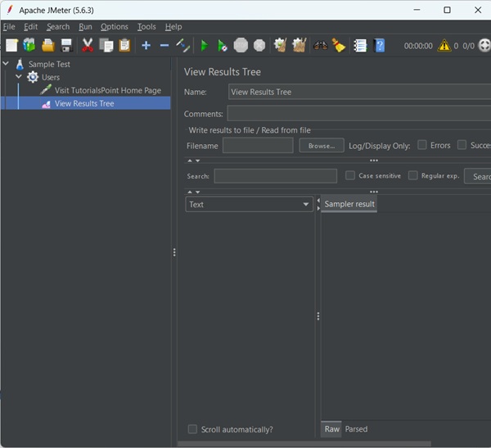Click the Clear All broom icon
This screenshot has width=491, height=448.
pyautogui.click(x=298, y=46)
